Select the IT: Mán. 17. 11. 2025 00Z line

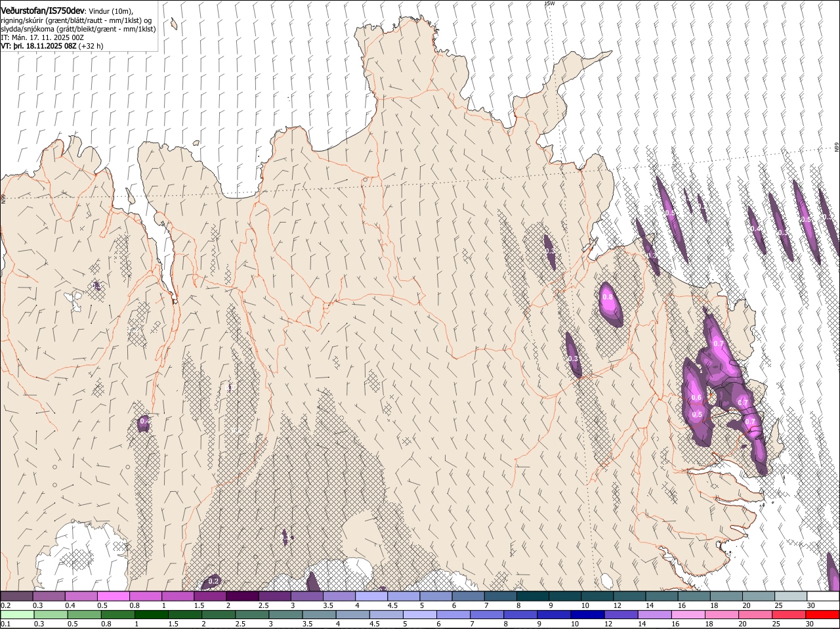click(x=43, y=38)
